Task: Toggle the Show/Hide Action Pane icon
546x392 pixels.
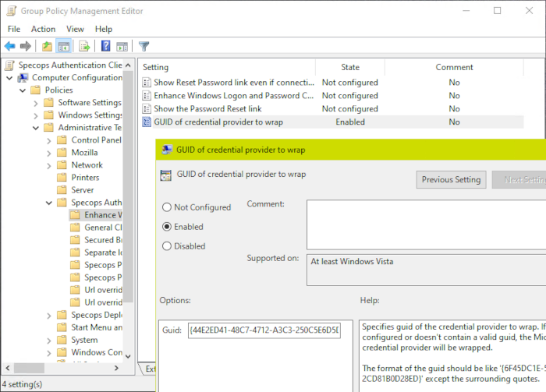Action: click(x=121, y=46)
